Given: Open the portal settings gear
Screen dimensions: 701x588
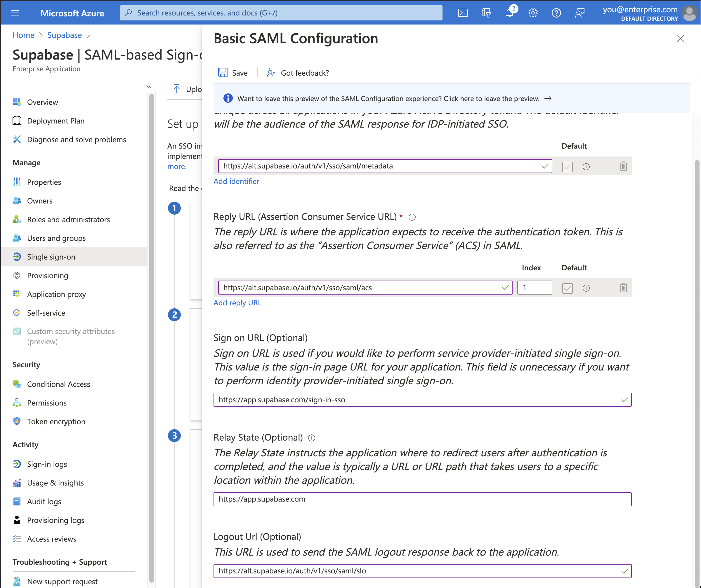Looking at the screenshot, I should (533, 13).
